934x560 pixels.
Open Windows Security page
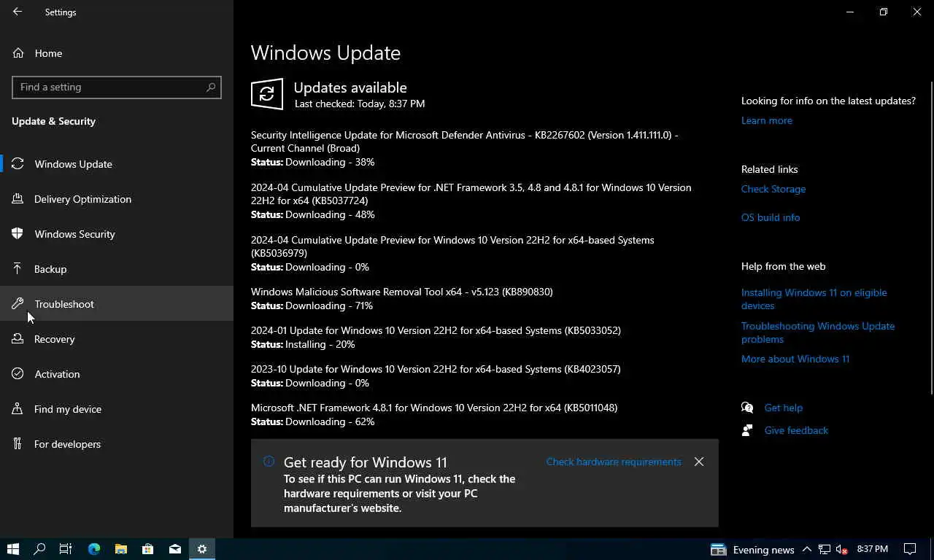(x=117, y=234)
